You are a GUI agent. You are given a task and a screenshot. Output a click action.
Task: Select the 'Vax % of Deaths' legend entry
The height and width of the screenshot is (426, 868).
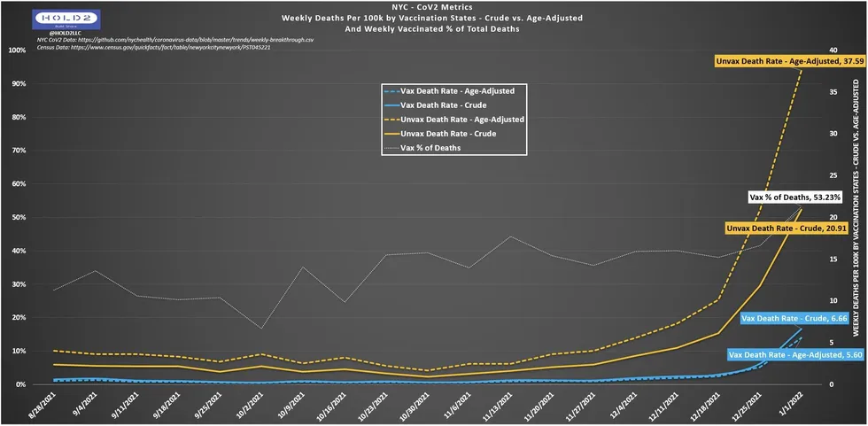point(434,147)
